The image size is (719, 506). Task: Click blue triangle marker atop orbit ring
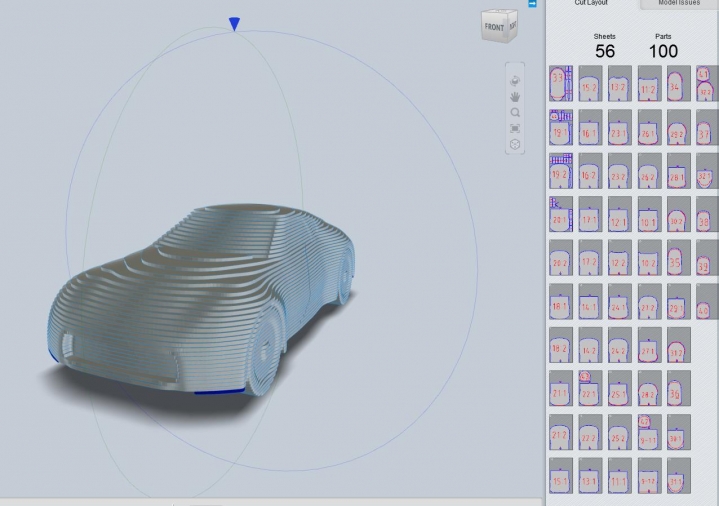click(x=234, y=23)
